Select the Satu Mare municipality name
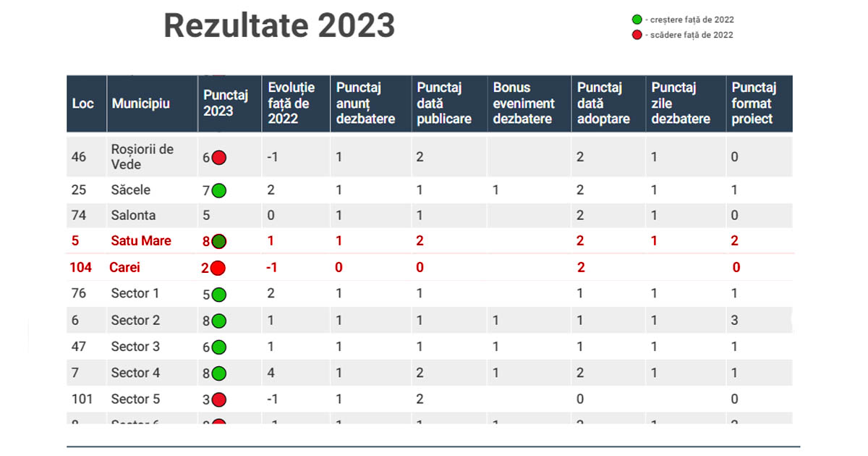 tap(141, 241)
